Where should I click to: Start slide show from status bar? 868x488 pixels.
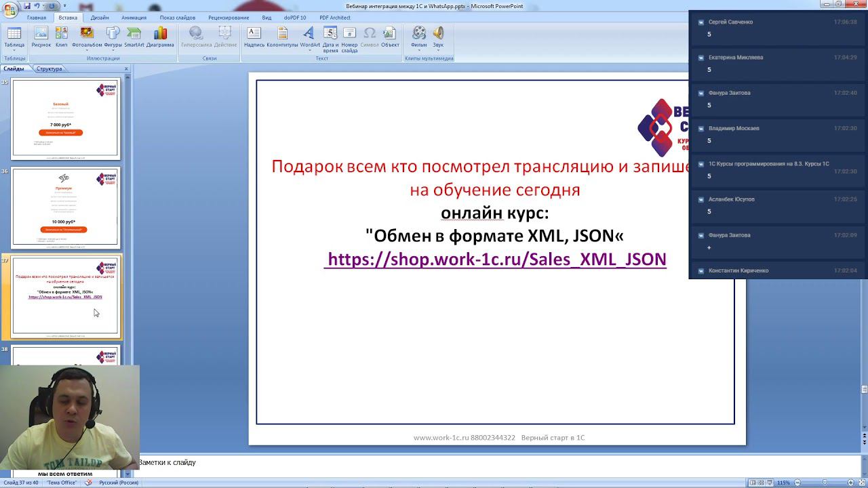(770, 483)
